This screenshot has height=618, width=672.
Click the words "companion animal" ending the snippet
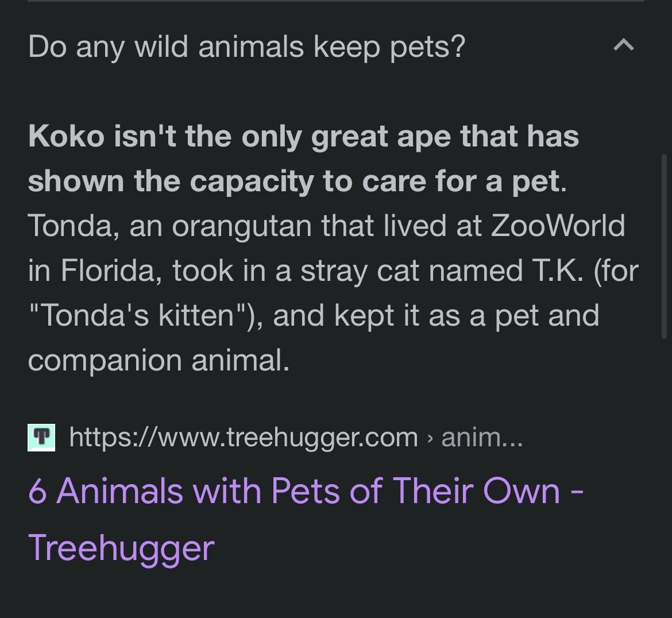(159, 361)
